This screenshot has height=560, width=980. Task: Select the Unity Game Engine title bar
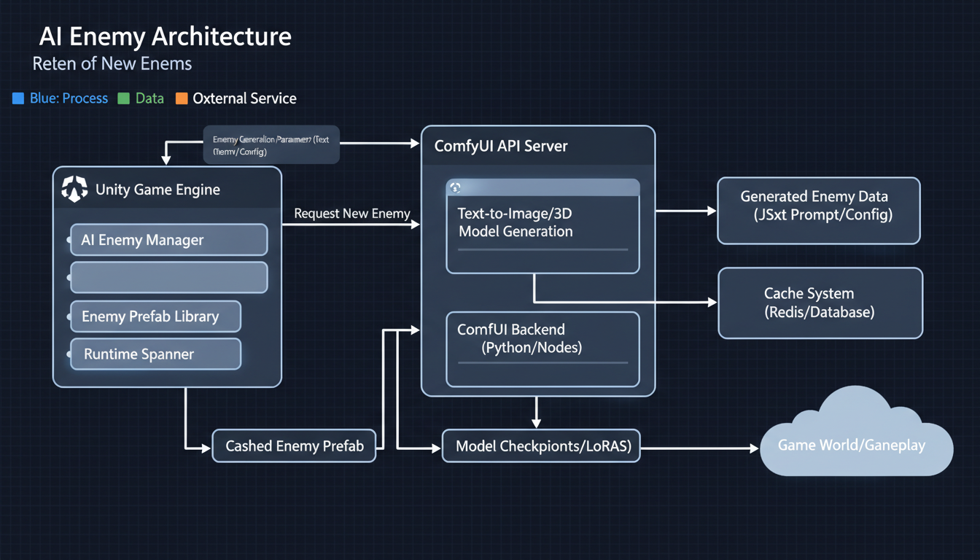pyautogui.click(x=167, y=189)
